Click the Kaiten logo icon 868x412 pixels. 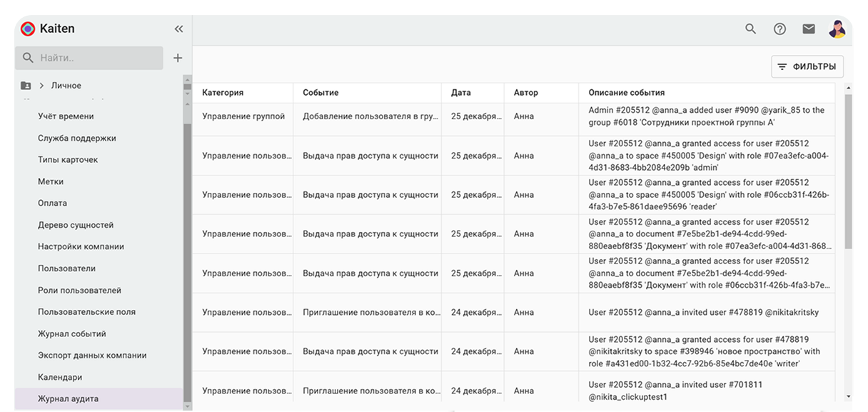[x=28, y=29]
